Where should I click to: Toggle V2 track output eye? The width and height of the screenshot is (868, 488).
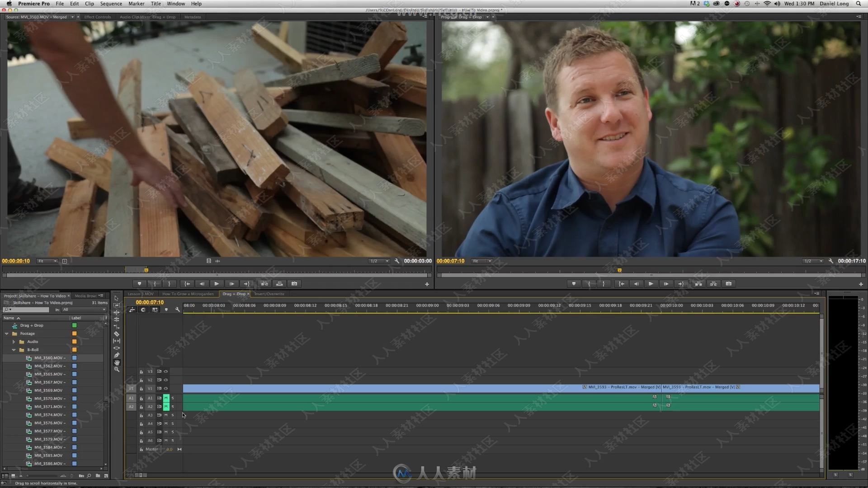[x=166, y=380]
